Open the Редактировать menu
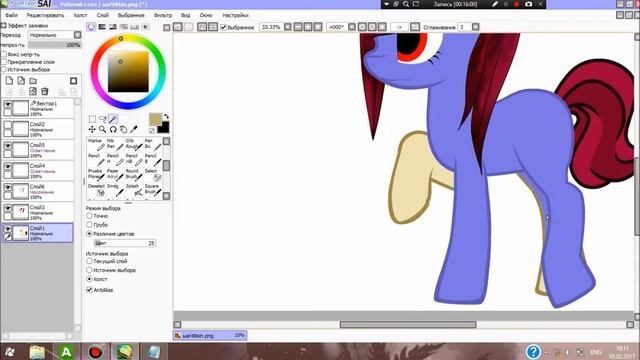The image size is (640, 360). coord(45,15)
